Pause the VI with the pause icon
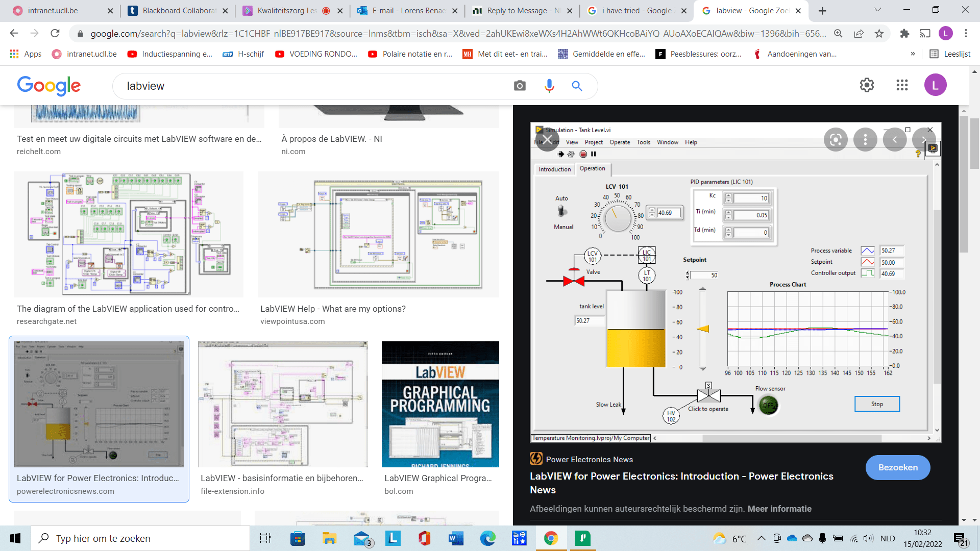The image size is (980, 551). tap(593, 154)
